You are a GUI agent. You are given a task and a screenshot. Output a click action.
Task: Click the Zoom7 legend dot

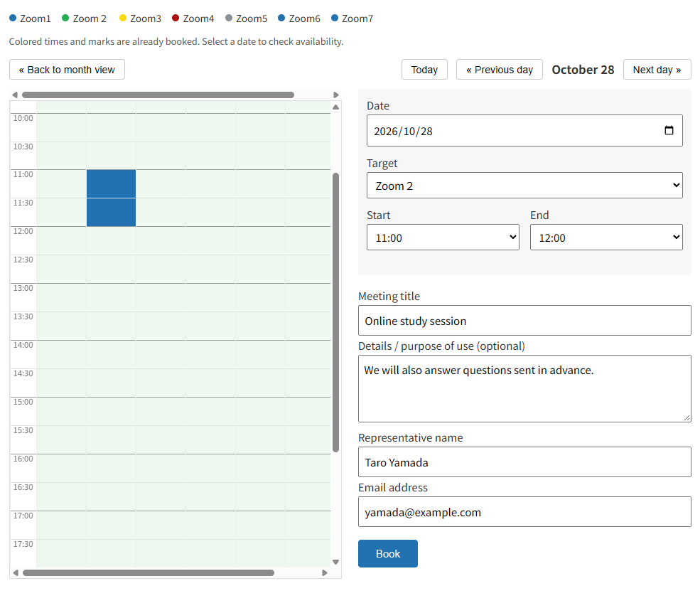(335, 18)
